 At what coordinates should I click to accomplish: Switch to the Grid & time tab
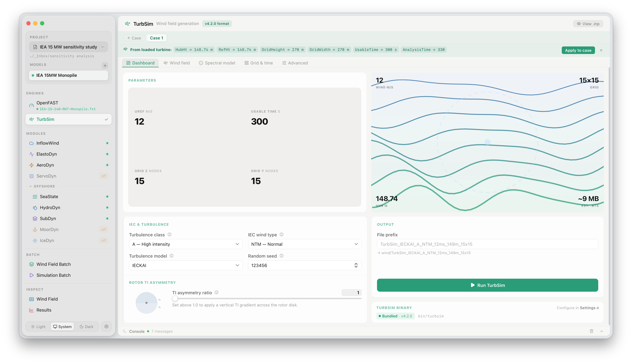[259, 63]
